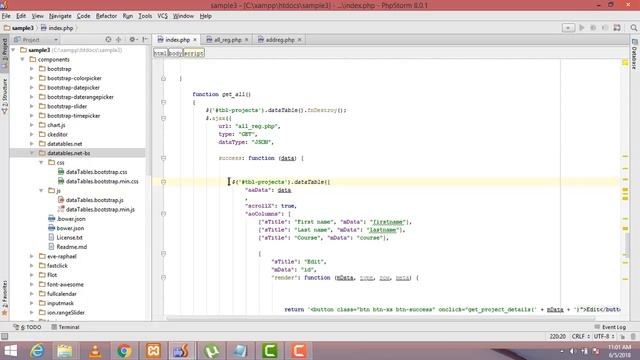Viewport: 640px width, 360px height.
Task: Collapse the css folder under datatables.net-bs
Action: point(41,162)
